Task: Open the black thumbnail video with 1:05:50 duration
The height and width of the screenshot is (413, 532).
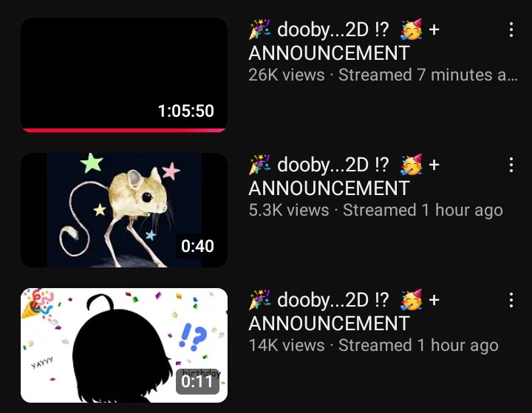Action: pos(124,75)
